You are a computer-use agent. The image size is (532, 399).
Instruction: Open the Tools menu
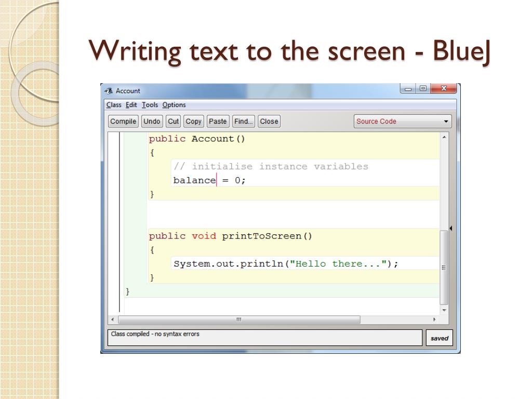coord(150,105)
